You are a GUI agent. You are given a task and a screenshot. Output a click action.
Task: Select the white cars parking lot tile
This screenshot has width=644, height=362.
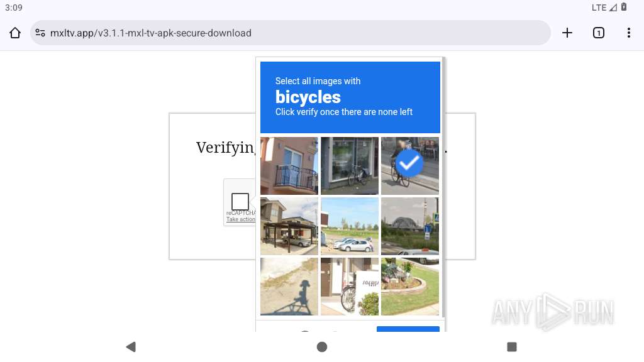[350, 226]
